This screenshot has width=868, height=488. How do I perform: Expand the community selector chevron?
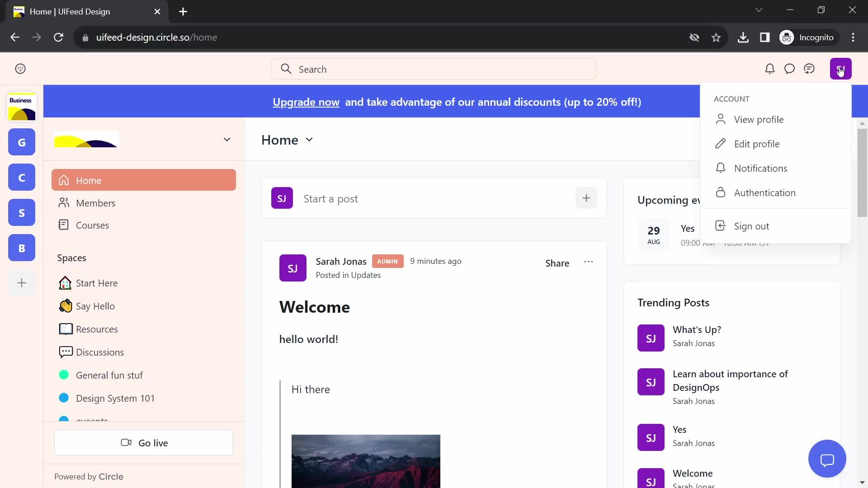[226, 139]
